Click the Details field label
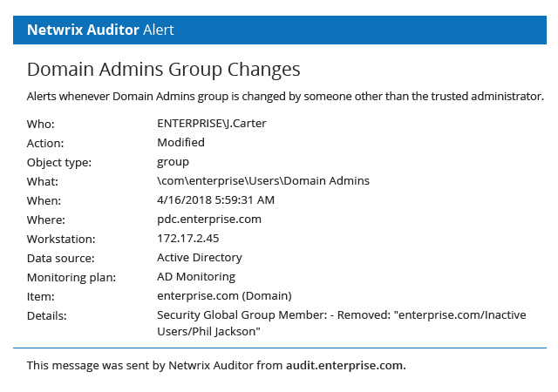 coord(46,315)
